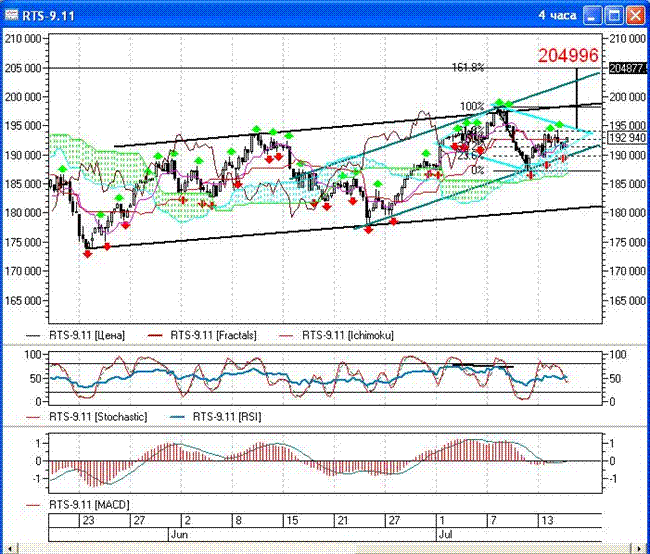This screenshot has height=554, width=650.
Task: Minimize the RTS-9.11 chart window
Action: (592, 16)
